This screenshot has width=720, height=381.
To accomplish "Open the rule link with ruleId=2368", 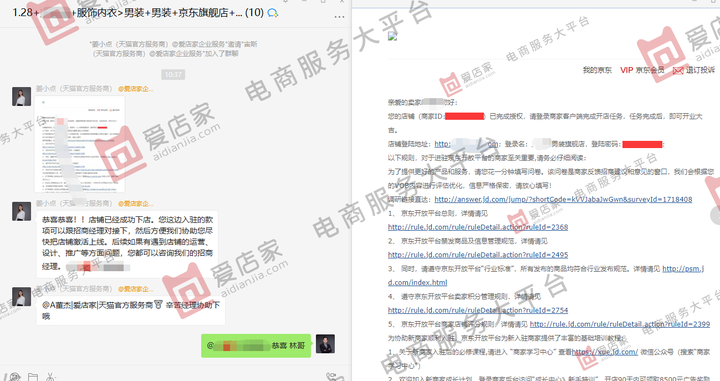I will point(478,227).
